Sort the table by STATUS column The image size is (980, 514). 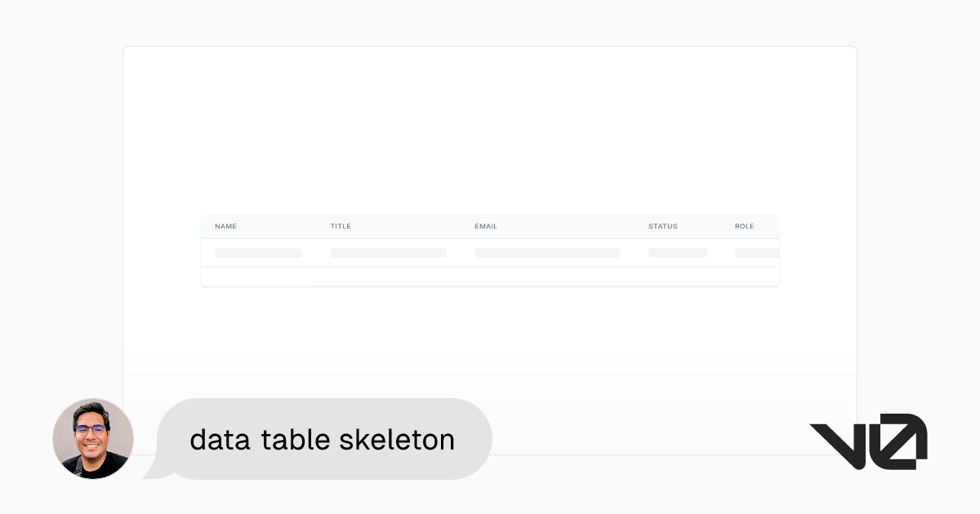coord(662,226)
